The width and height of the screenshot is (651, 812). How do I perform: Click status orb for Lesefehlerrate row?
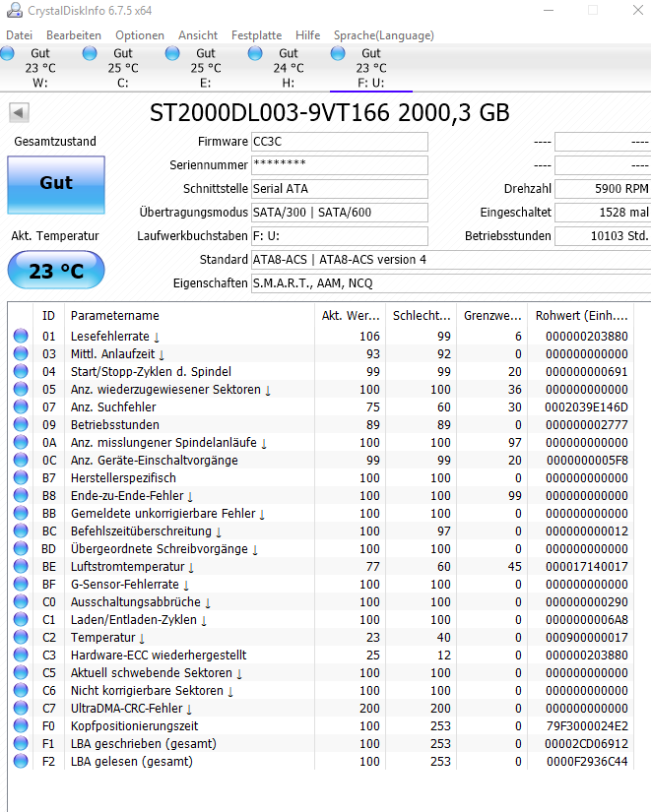[21, 336]
